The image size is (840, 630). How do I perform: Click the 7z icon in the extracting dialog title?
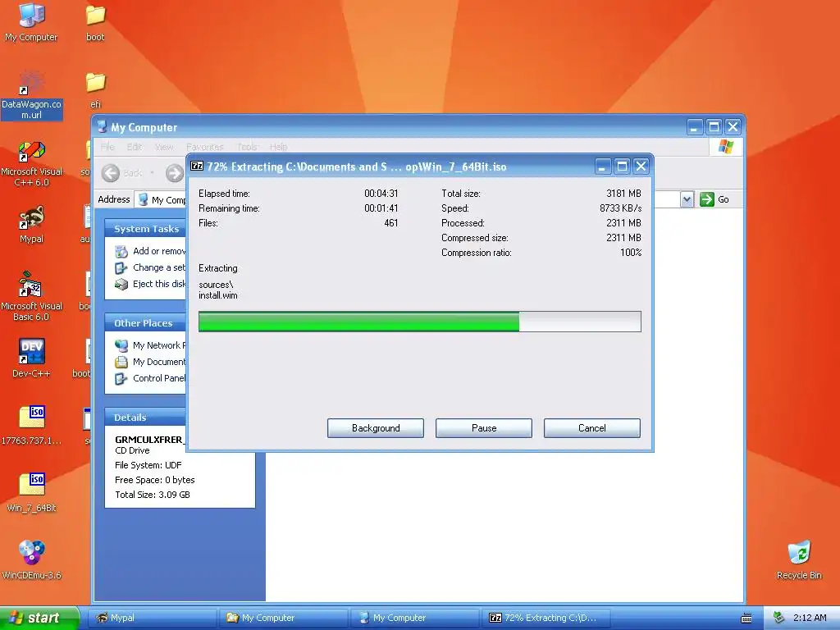197,166
